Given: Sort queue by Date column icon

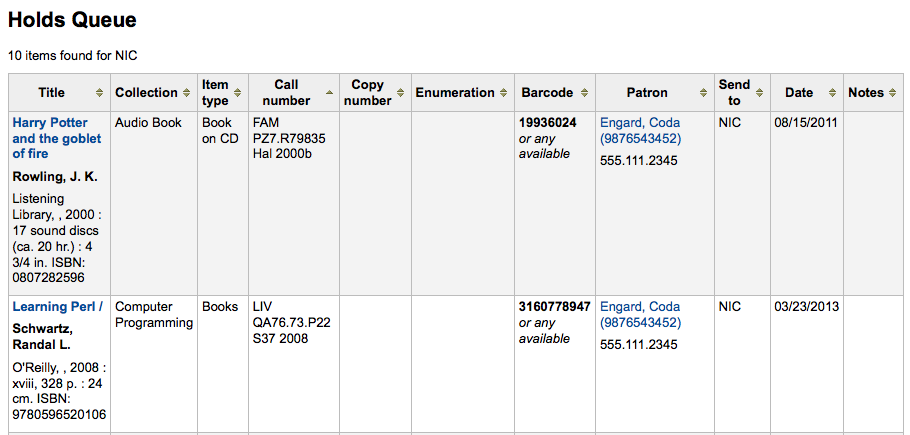Looking at the screenshot, I should click(x=833, y=93).
